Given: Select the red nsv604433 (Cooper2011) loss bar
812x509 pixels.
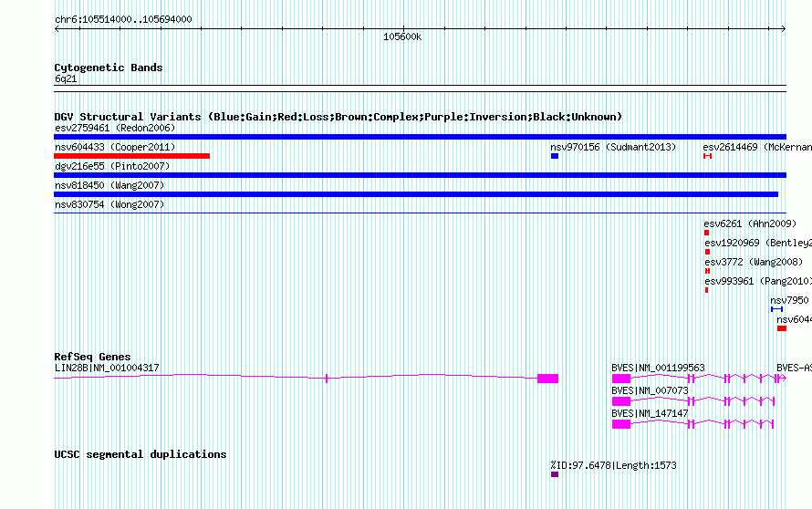Looking at the screenshot, I should [x=131, y=156].
